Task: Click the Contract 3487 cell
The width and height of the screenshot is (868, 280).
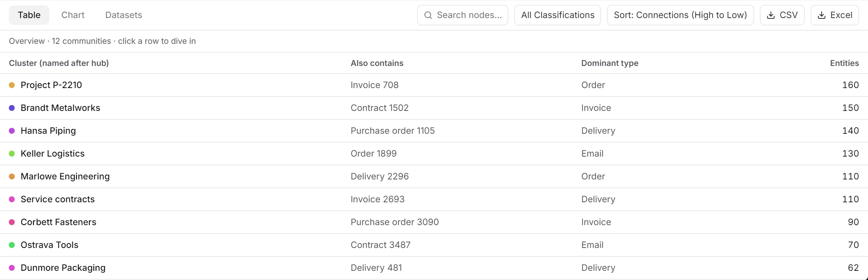Action: (x=380, y=245)
